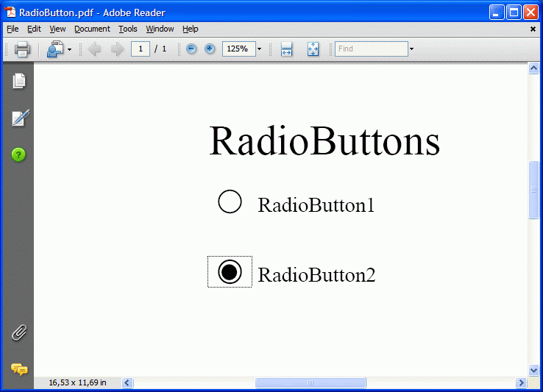This screenshot has width=543, height=392.
Task: Click the vertical scrollbar down arrow
Action: click(x=533, y=370)
